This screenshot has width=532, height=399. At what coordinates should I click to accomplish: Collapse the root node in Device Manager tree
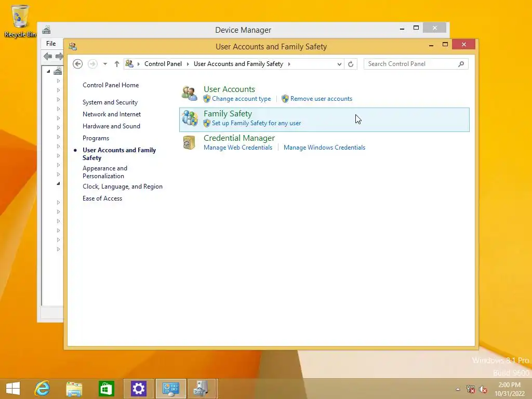48,71
